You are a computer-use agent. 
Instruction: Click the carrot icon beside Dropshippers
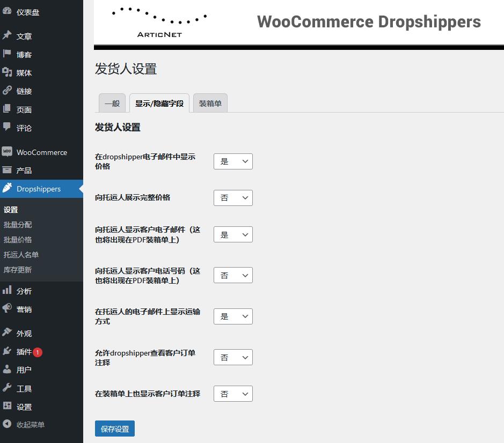7,188
